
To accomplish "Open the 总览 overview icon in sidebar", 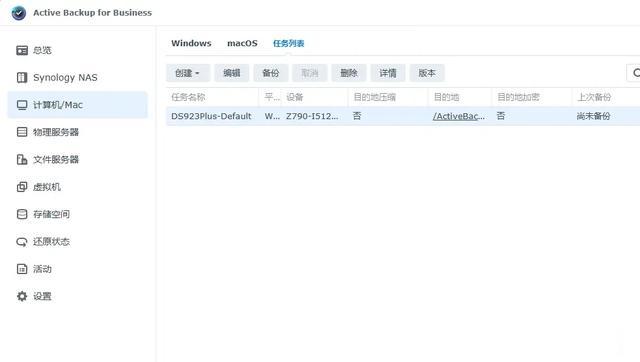I will (x=22, y=50).
